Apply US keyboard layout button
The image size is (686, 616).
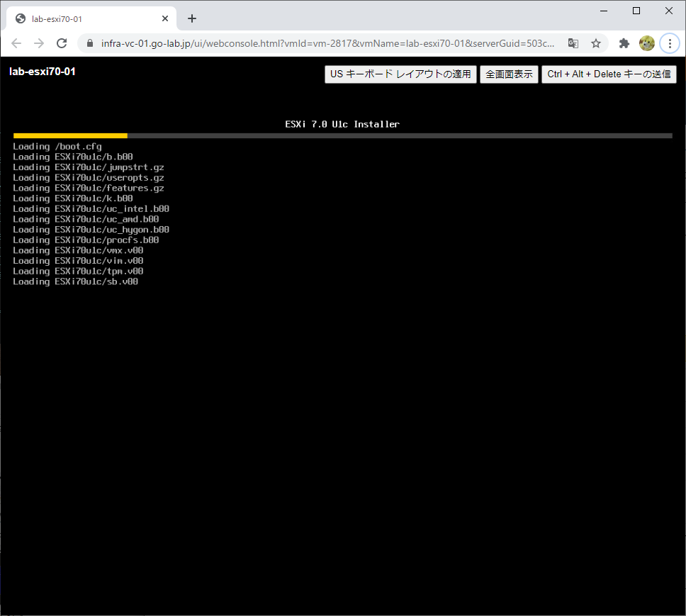pyautogui.click(x=400, y=74)
